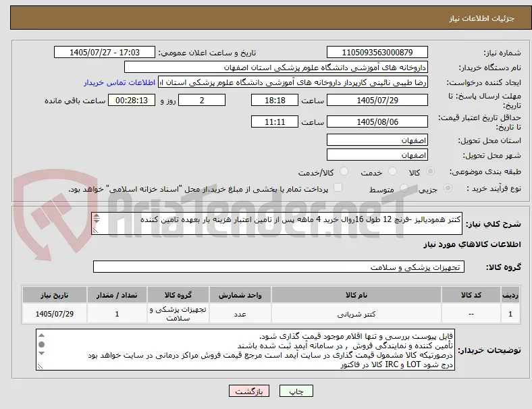Click goods group cell in table row
Viewport: 532px width, 409px height.
(x=178, y=314)
